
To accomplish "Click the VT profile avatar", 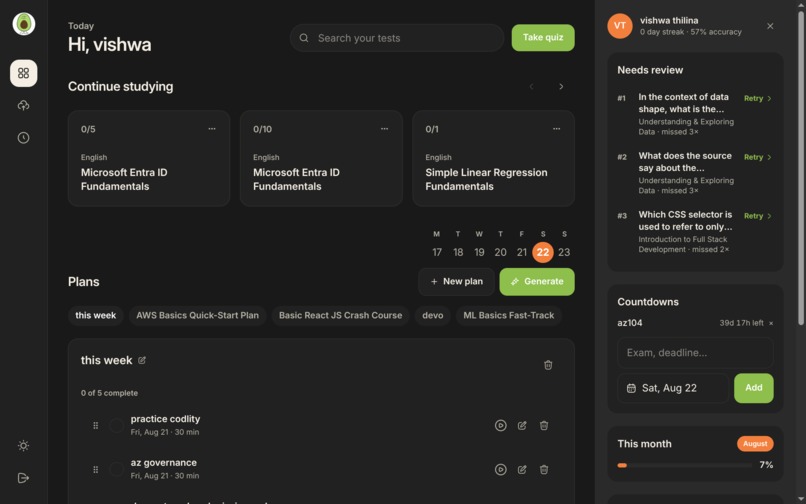I will [x=620, y=26].
